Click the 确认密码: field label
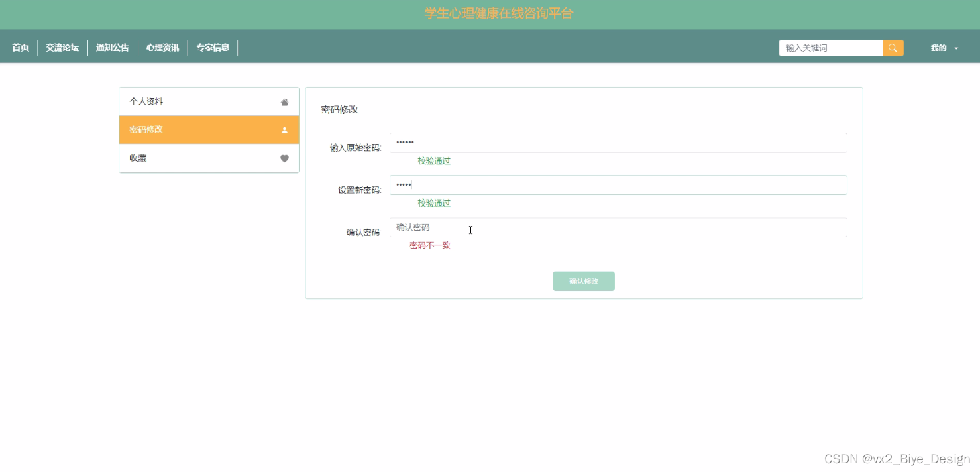Image resolution: width=980 pixels, height=472 pixels. point(364,233)
